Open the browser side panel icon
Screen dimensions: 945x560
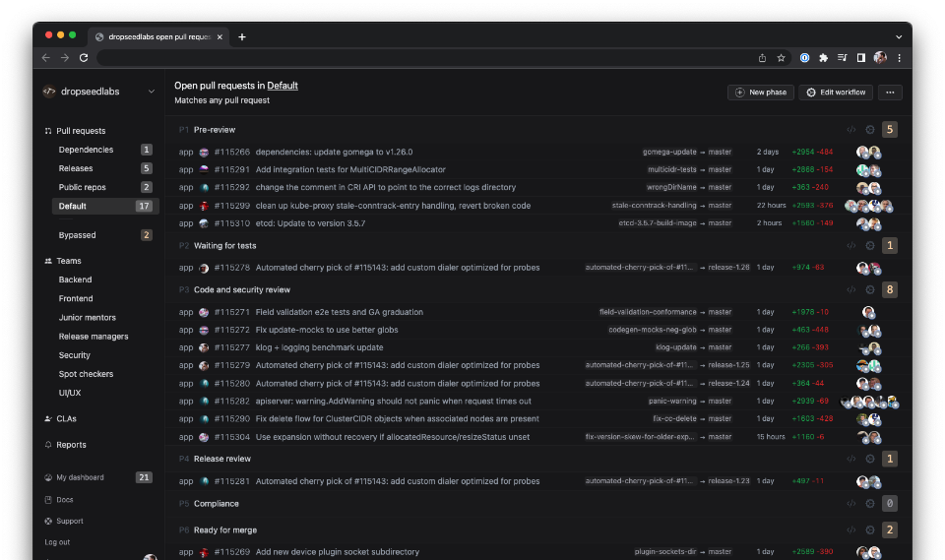click(x=861, y=58)
